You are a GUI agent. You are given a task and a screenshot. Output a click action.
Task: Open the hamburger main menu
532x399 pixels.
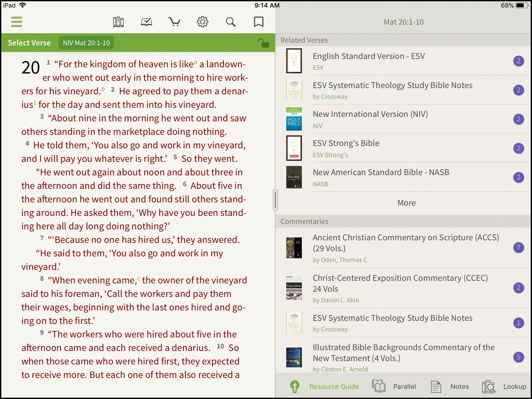click(17, 22)
